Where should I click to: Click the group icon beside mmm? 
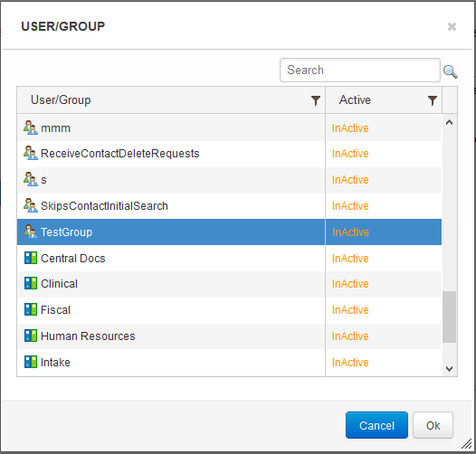click(x=31, y=128)
